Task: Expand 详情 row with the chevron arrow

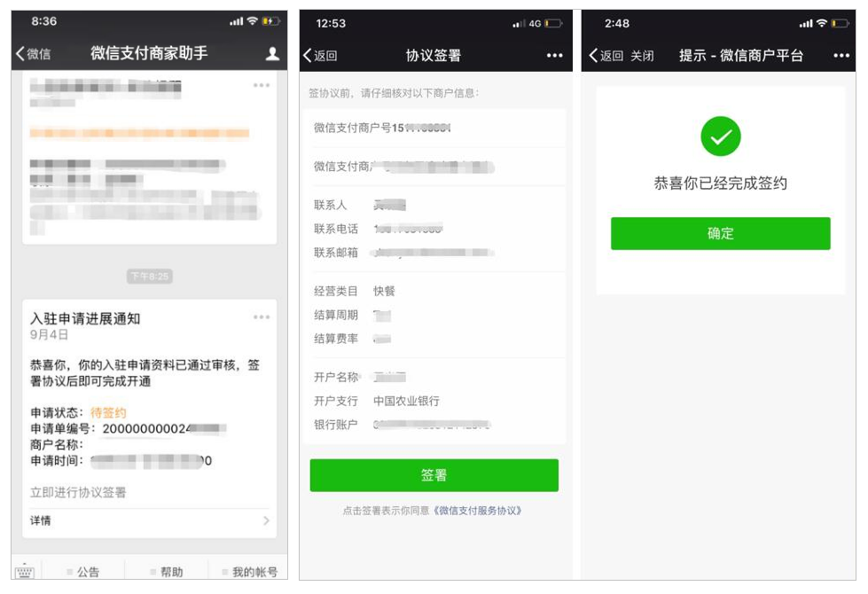Action: 150,520
